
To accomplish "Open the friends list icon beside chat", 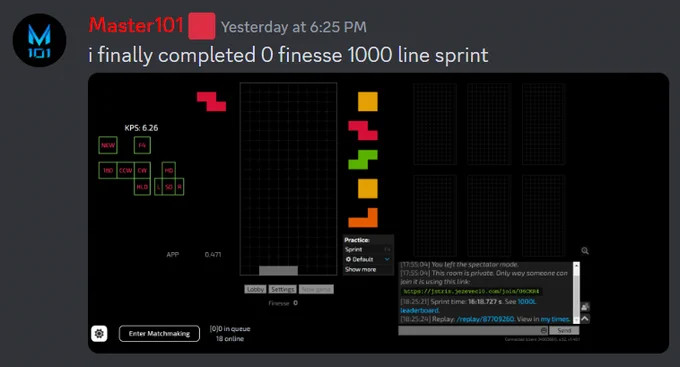I will click(585, 307).
